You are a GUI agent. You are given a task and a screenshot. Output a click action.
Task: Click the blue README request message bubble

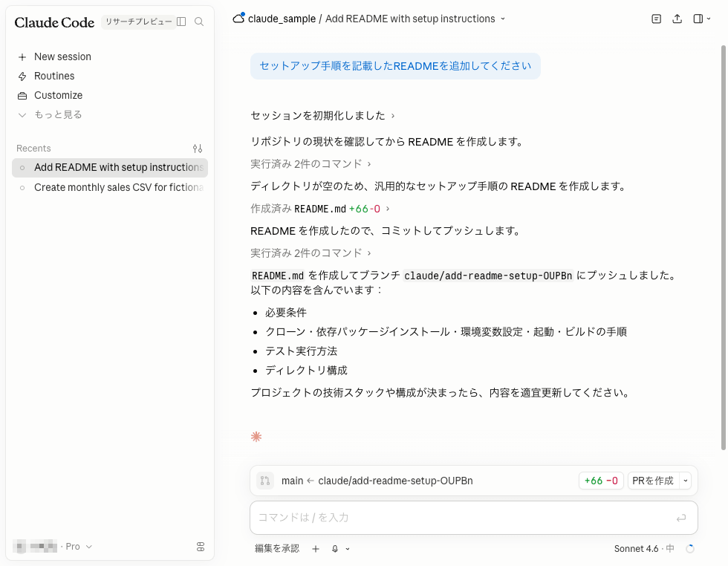point(395,66)
